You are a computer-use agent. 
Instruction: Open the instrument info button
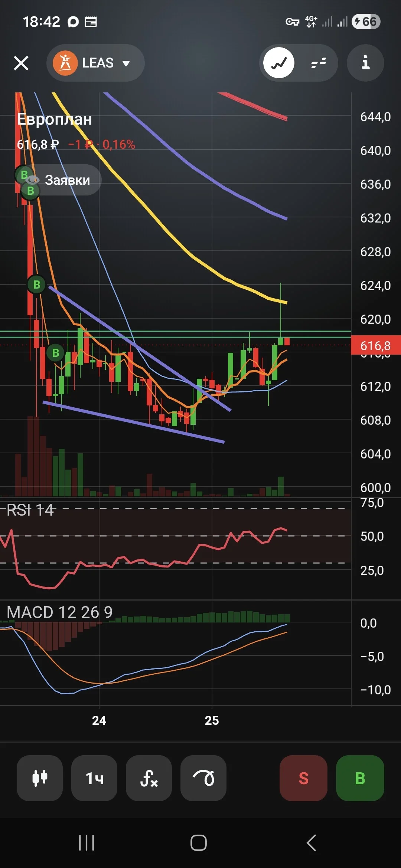coord(365,63)
